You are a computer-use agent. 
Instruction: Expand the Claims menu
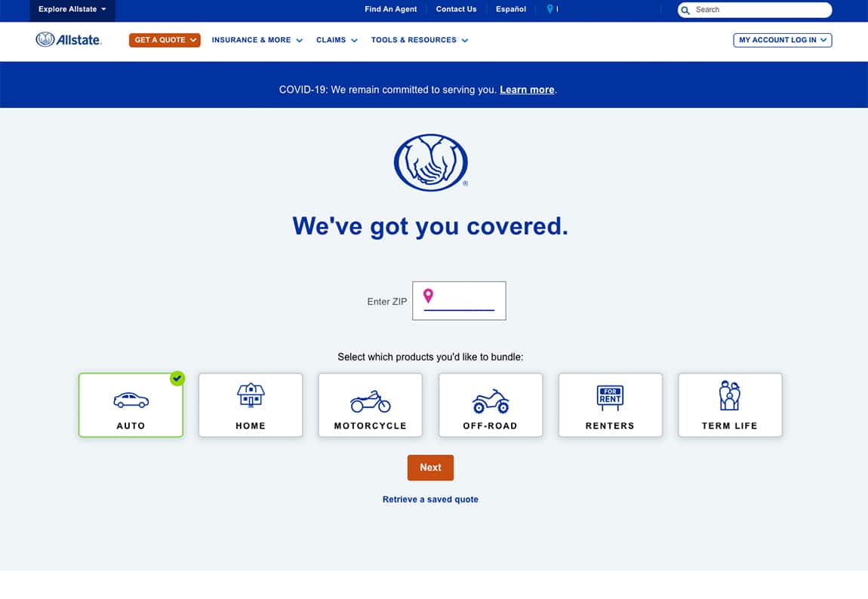click(x=337, y=40)
